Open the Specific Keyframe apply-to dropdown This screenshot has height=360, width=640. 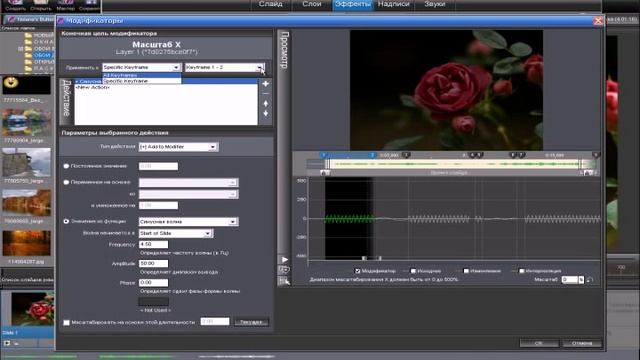(141, 67)
